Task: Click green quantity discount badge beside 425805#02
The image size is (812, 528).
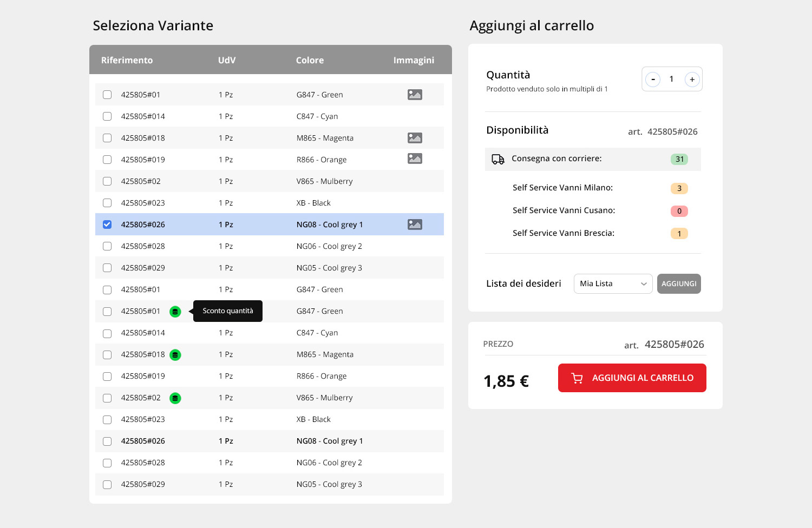Action: click(x=175, y=398)
